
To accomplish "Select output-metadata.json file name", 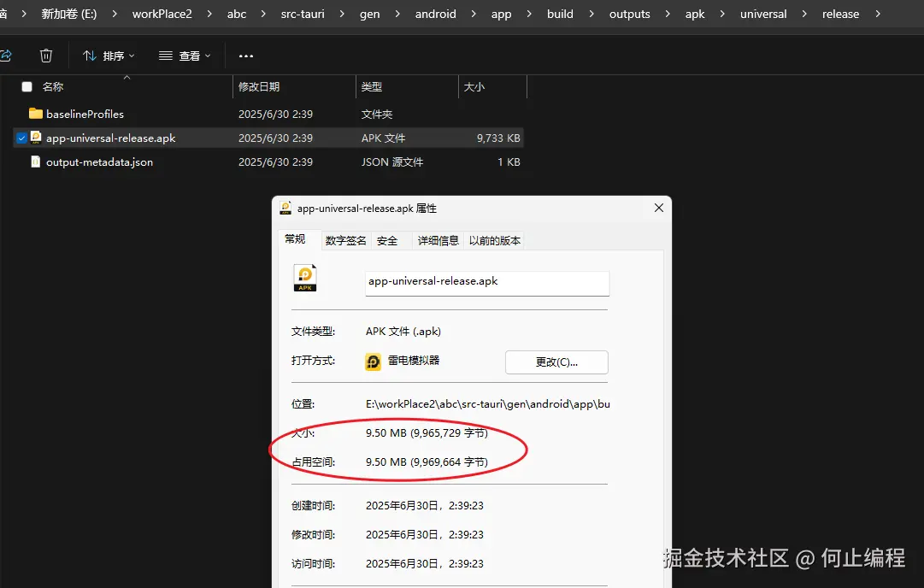I will 100,162.
